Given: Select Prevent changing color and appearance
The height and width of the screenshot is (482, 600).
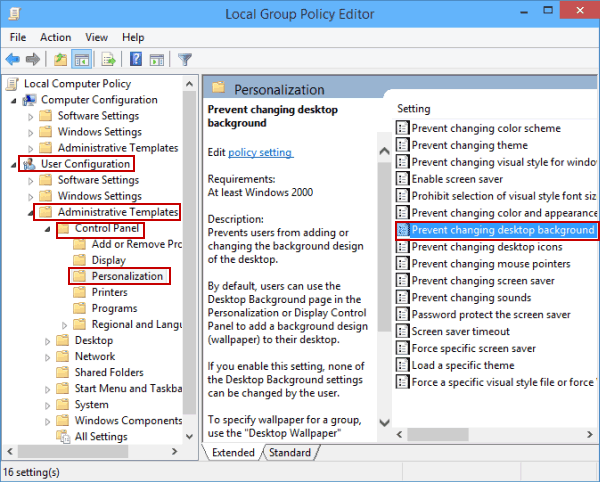Looking at the screenshot, I should [504, 213].
